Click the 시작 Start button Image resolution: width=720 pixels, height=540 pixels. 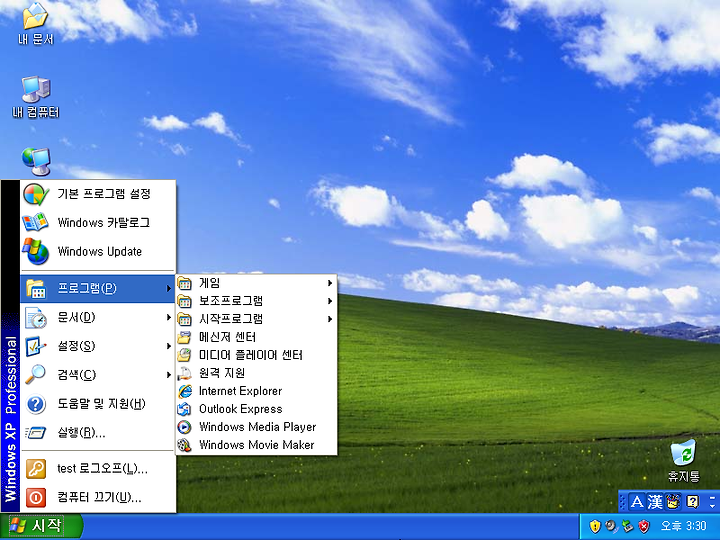tap(41, 526)
